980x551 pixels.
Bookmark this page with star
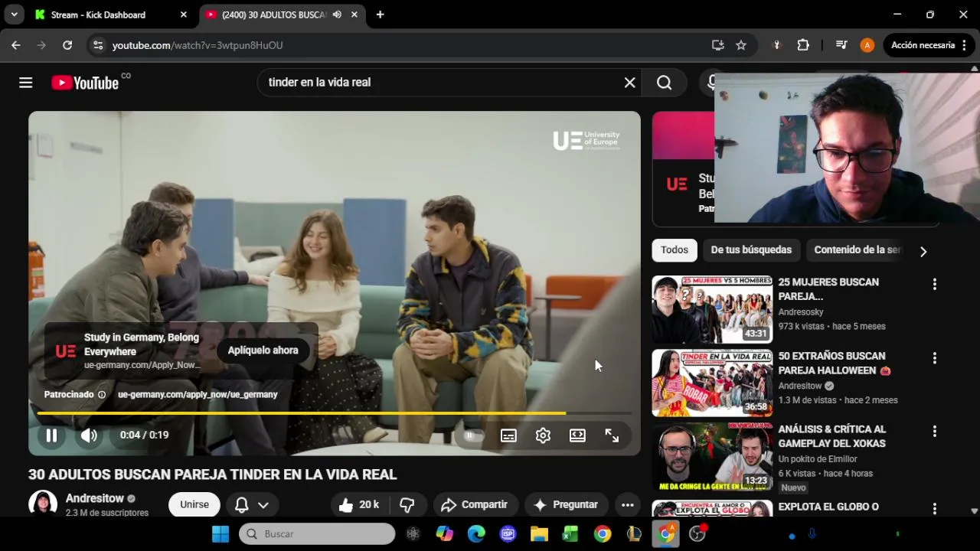click(741, 45)
